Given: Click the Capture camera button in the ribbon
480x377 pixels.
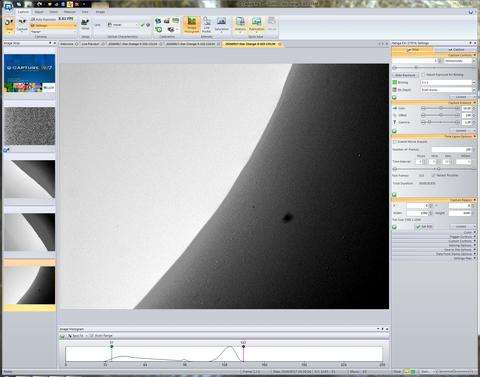Looking at the screenshot, I should point(22,25).
